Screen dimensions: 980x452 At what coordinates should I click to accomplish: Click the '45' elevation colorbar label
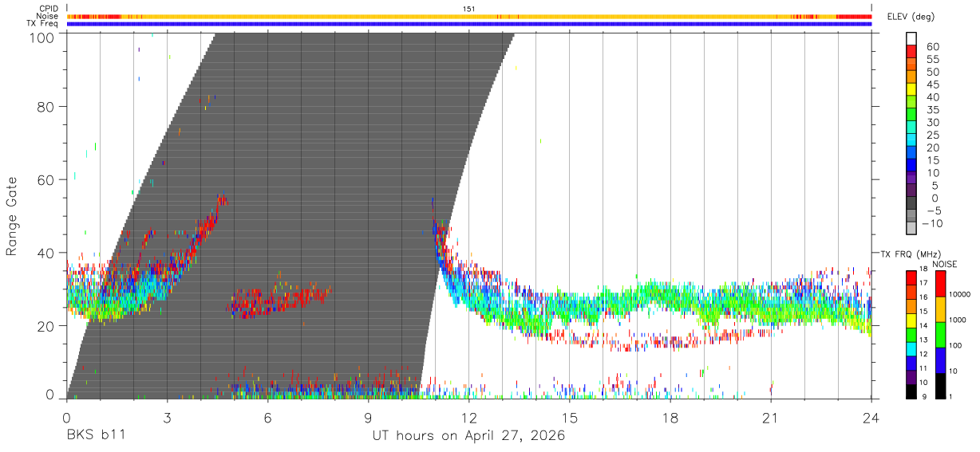pos(932,85)
